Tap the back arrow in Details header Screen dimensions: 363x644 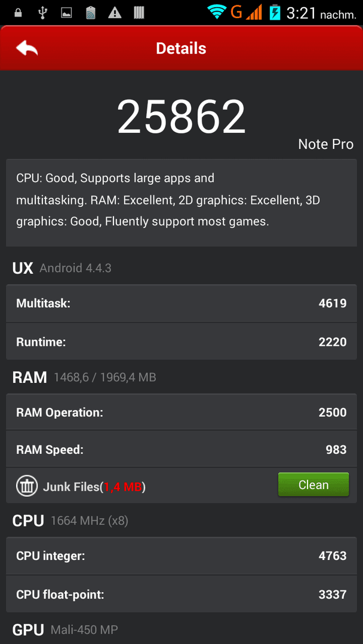point(27,48)
